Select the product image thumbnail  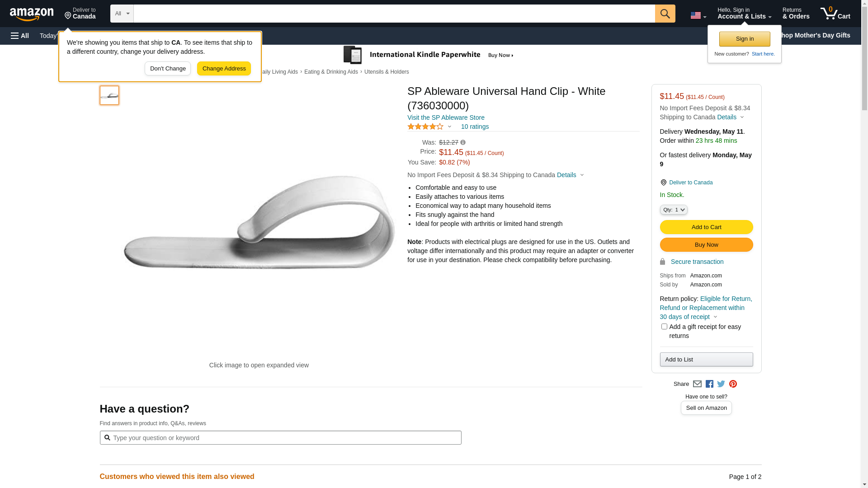click(x=109, y=95)
